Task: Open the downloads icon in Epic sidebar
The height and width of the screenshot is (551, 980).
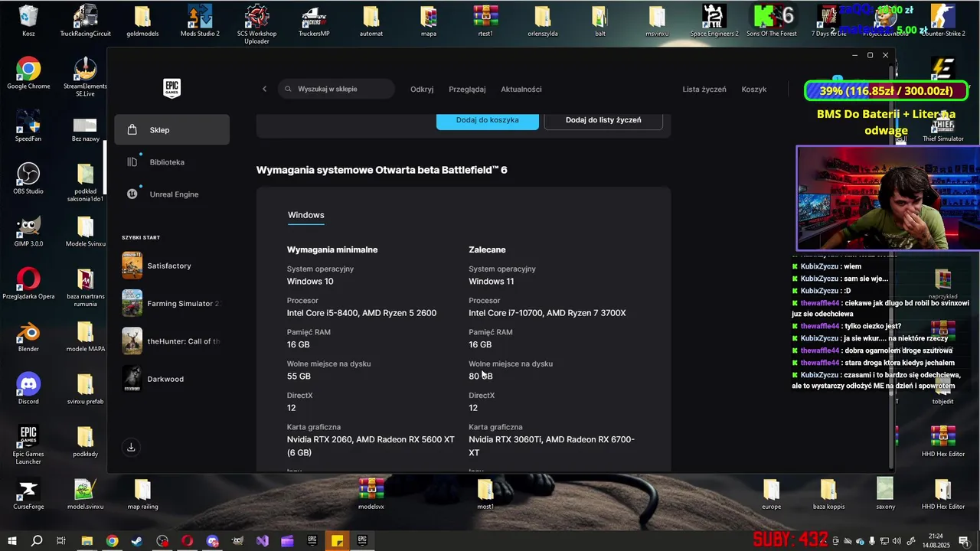Action: point(131,448)
